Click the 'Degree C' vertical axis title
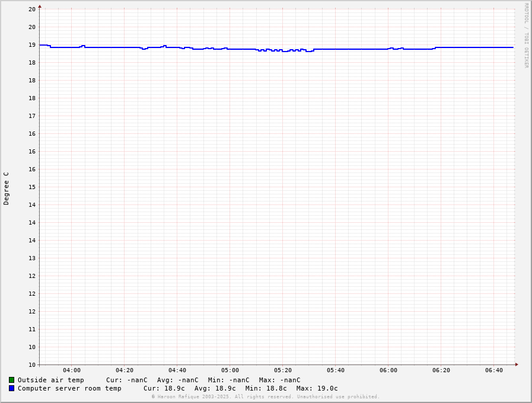The image size is (532, 403). [x=7, y=188]
